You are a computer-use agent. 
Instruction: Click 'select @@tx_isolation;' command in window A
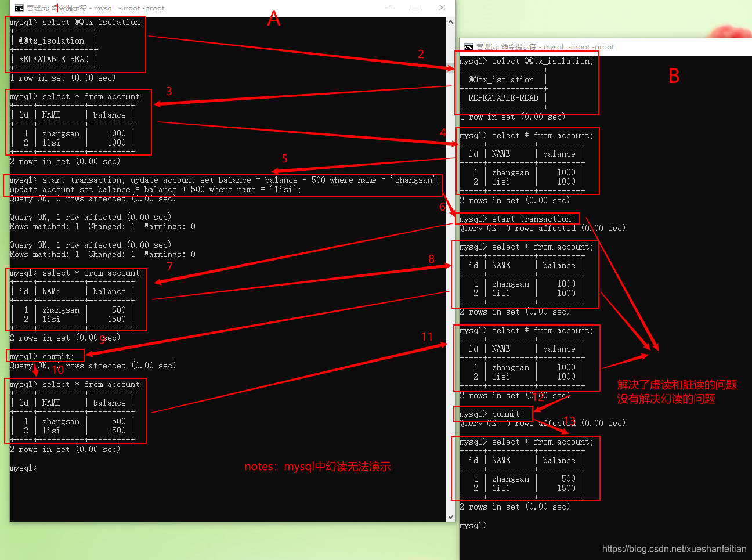(92, 23)
